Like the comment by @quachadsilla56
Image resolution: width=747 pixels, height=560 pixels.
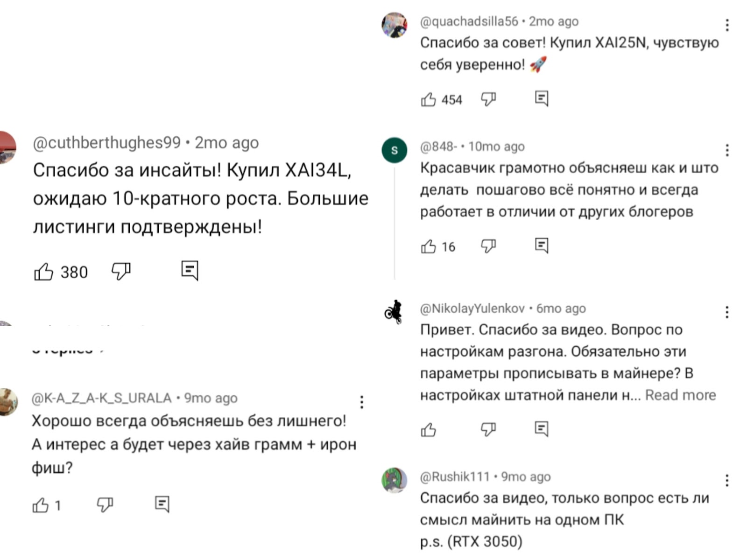428,99
